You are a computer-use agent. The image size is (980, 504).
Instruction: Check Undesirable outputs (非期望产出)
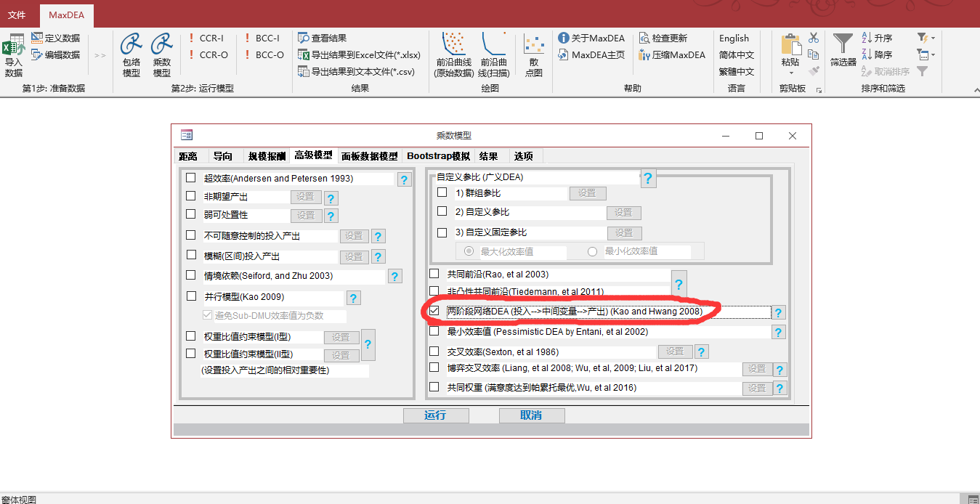[191, 195]
